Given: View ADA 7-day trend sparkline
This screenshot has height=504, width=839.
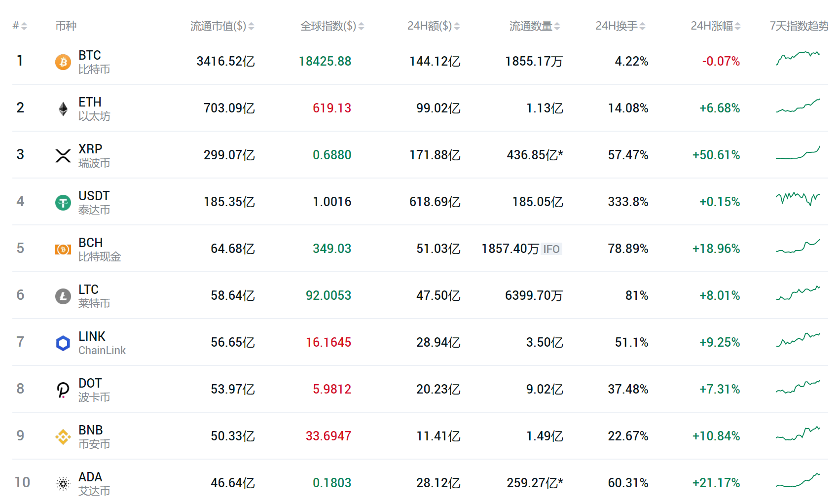Looking at the screenshot, I should point(798,480).
